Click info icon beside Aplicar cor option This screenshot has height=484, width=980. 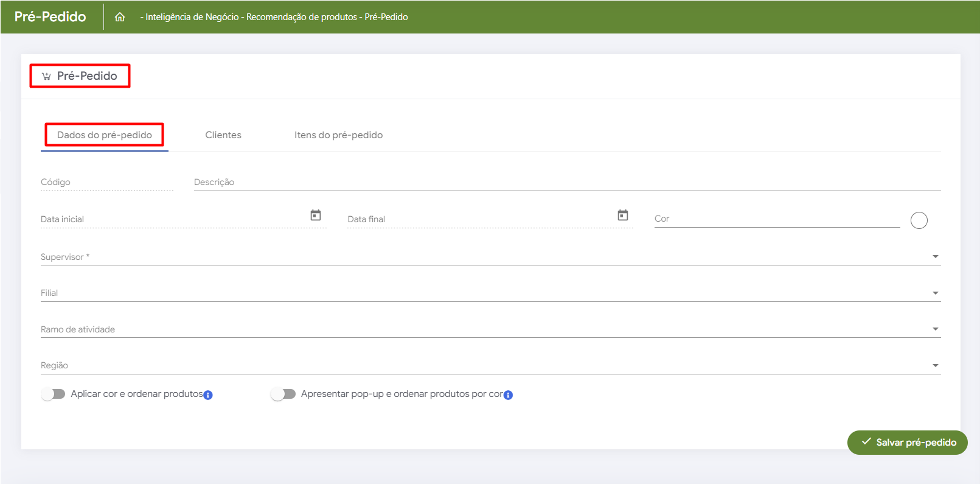[x=208, y=395]
